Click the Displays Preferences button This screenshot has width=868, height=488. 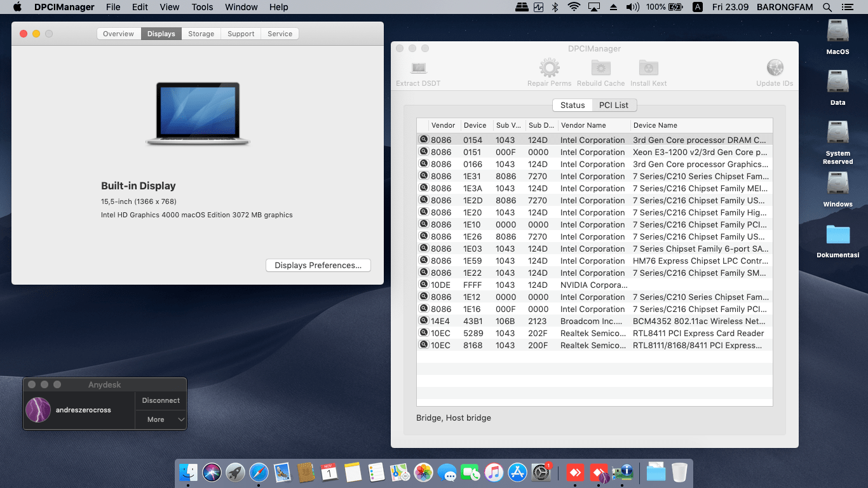[x=318, y=266]
